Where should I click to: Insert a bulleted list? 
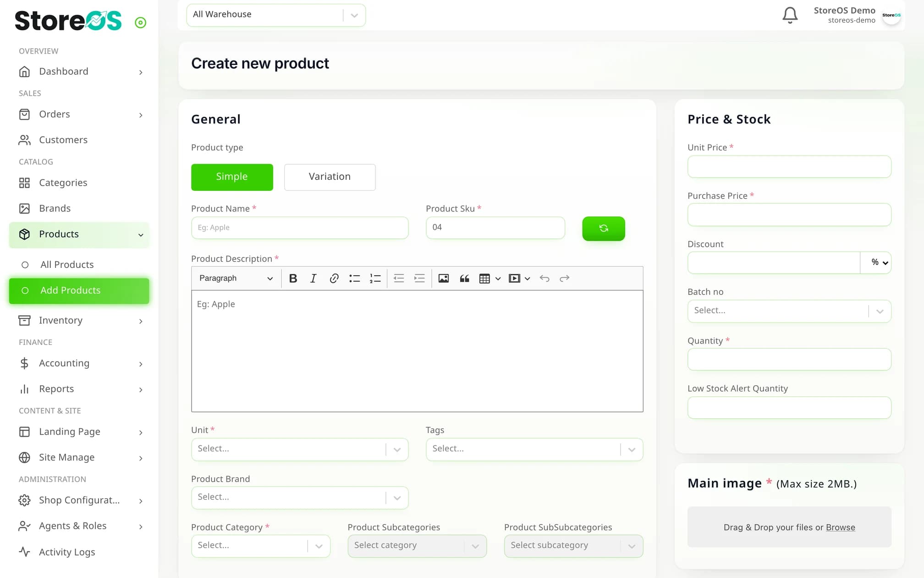[x=354, y=278]
